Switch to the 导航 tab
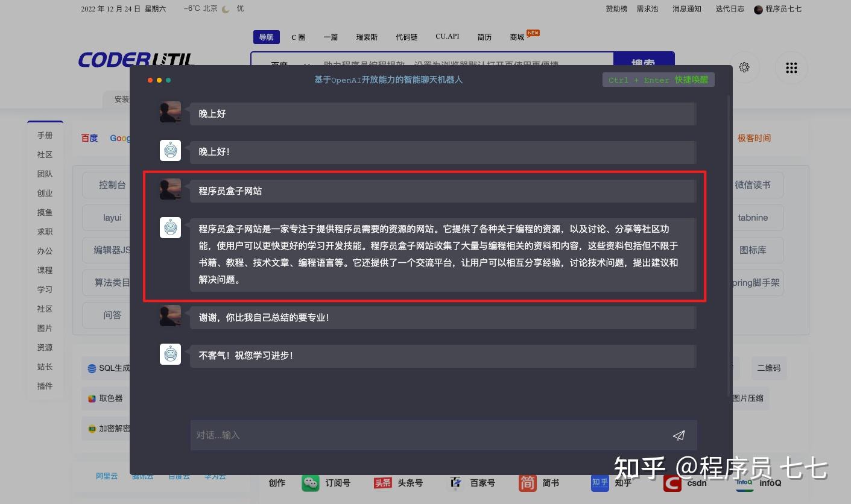This screenshot has width=851, height=504. [266, 37]
